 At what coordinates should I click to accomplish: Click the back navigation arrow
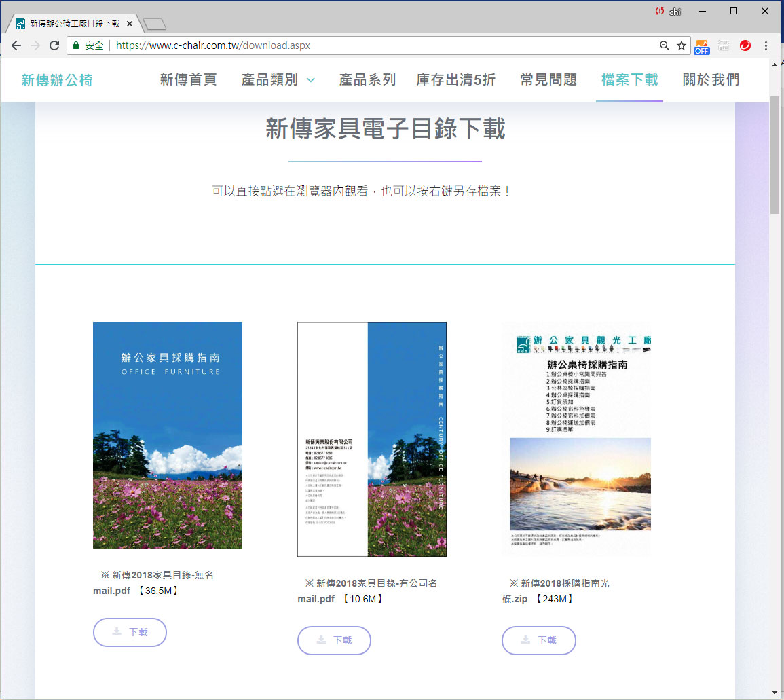pyautogui.click(x=16, y=45)
